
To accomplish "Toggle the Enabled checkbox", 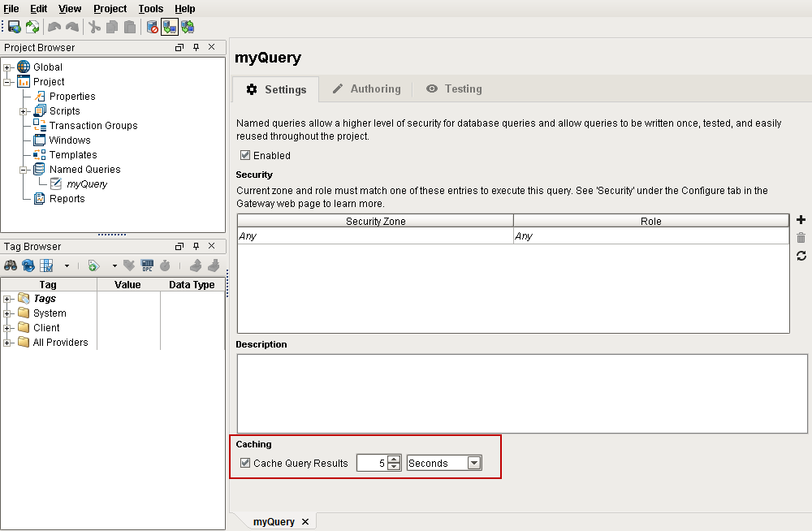I will (x=245, y=155).
